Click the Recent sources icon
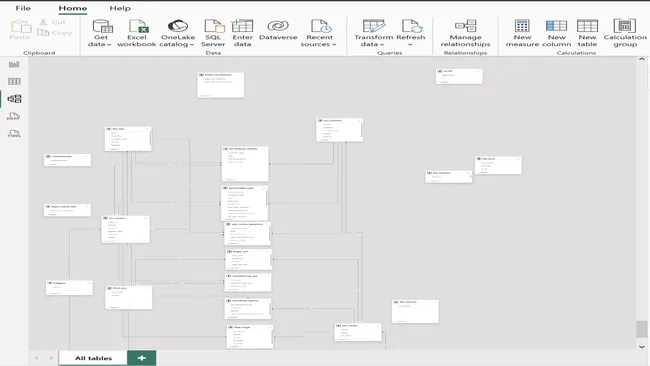The height and width of the screenshot is (366, 650). coord(320,26)
